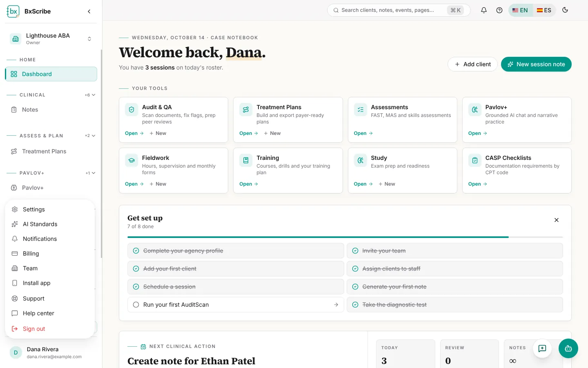Create New item under Fieldwork

(158, 184)
